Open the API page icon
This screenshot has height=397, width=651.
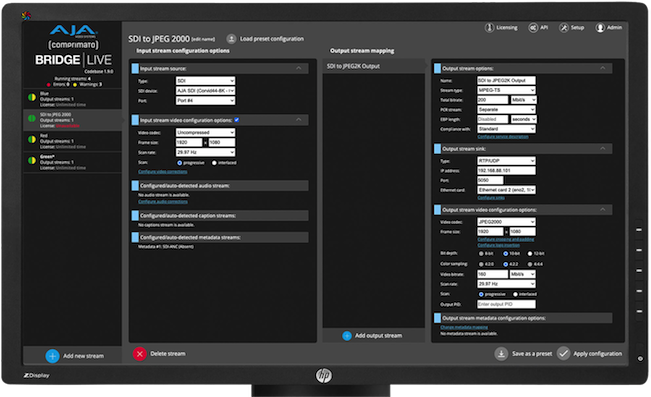coord(533,27)
